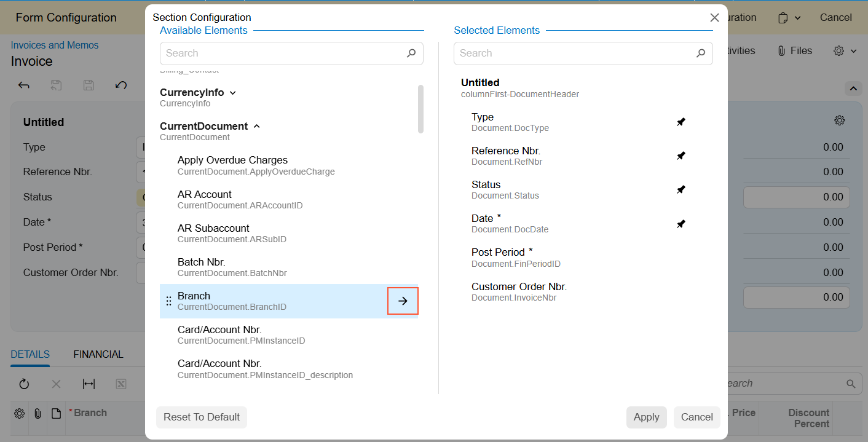Screen dimensions: 868x442
Task: Click the Selected Elements search magnifier icon
Action: 700,53
